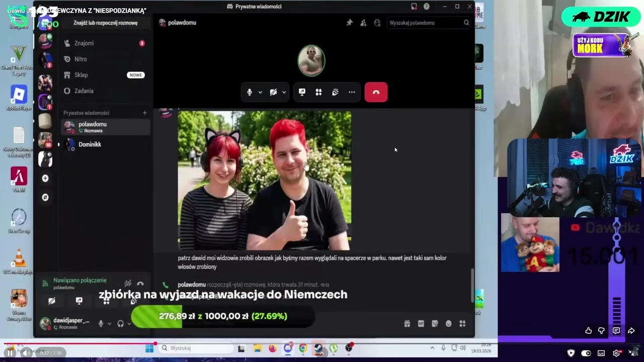Toggle the video volume speaker icon

pos(26,353)
